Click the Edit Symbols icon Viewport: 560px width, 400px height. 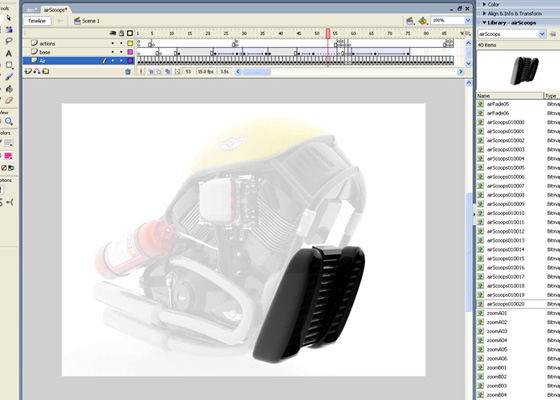point(422,21)
